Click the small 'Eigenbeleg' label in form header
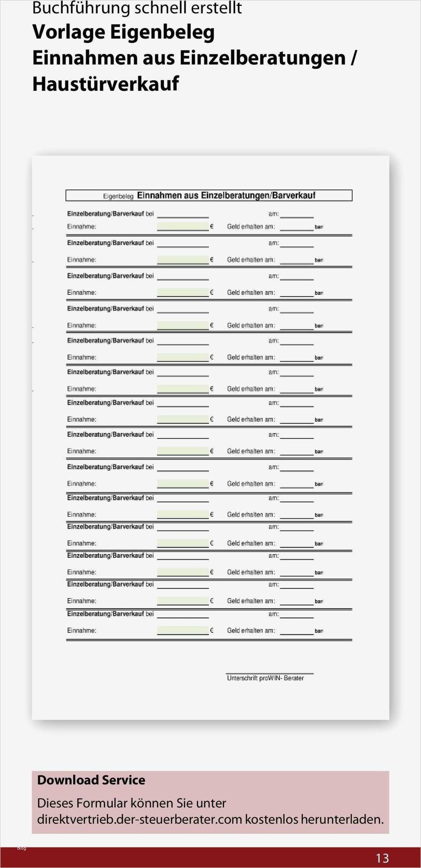The height and width of the screenshot is (868, 421). [x=118, y=196]
